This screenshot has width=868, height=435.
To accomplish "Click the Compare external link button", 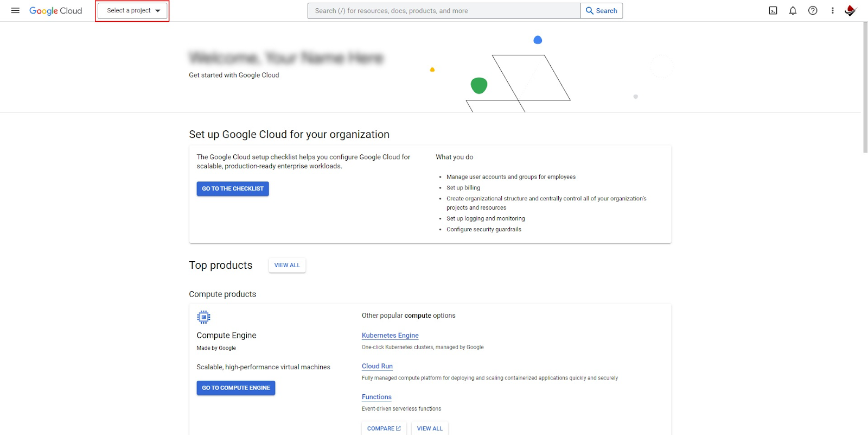I will point(384,428).
